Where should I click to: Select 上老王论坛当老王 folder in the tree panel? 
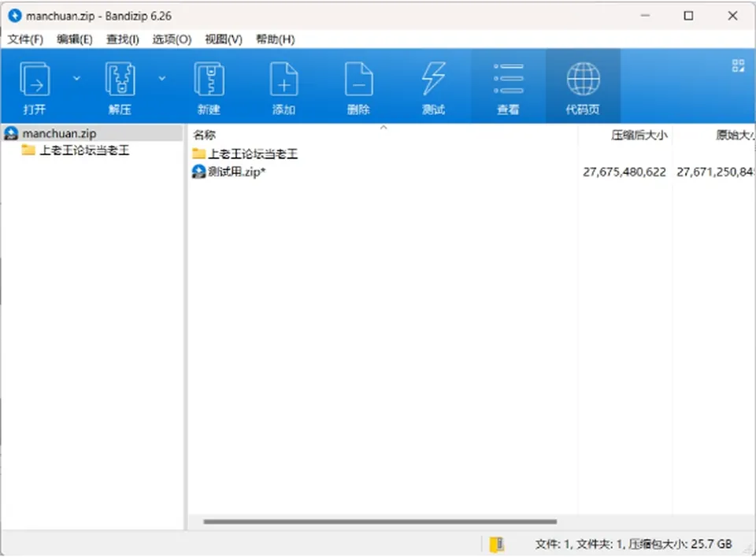[x=84, y=150]
